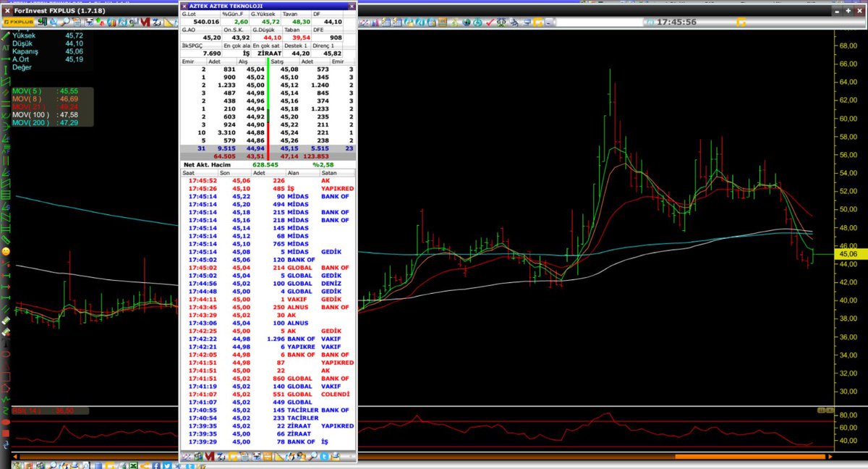The image size is (868, 469).
Task: Click the red checkmark icon in the top toolbar
Action: 489,22
